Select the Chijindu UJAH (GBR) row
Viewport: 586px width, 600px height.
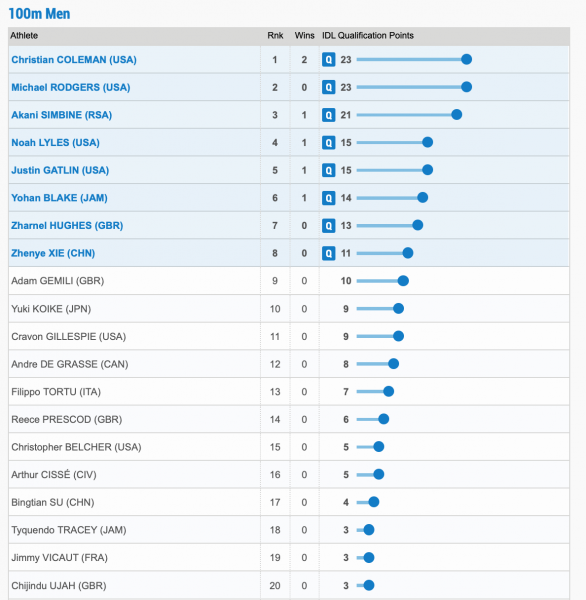289,585
